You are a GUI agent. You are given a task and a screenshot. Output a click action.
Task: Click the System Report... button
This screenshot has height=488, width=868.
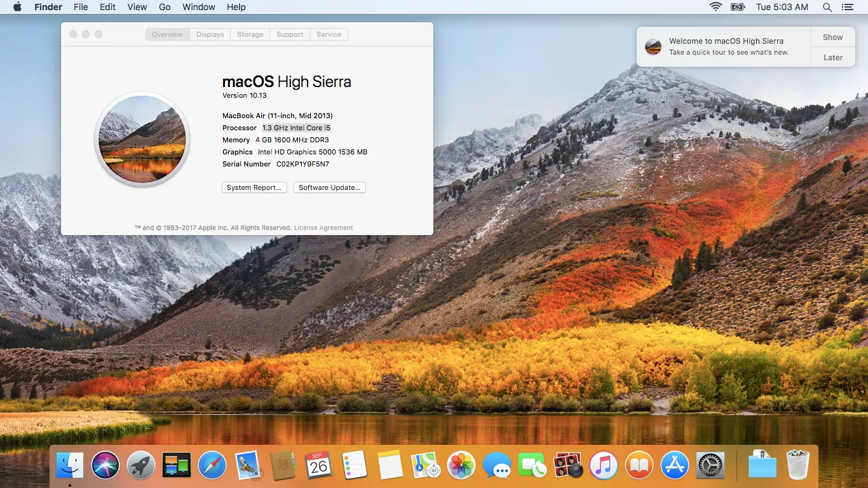pyautogui.click(x=254, y=187)
